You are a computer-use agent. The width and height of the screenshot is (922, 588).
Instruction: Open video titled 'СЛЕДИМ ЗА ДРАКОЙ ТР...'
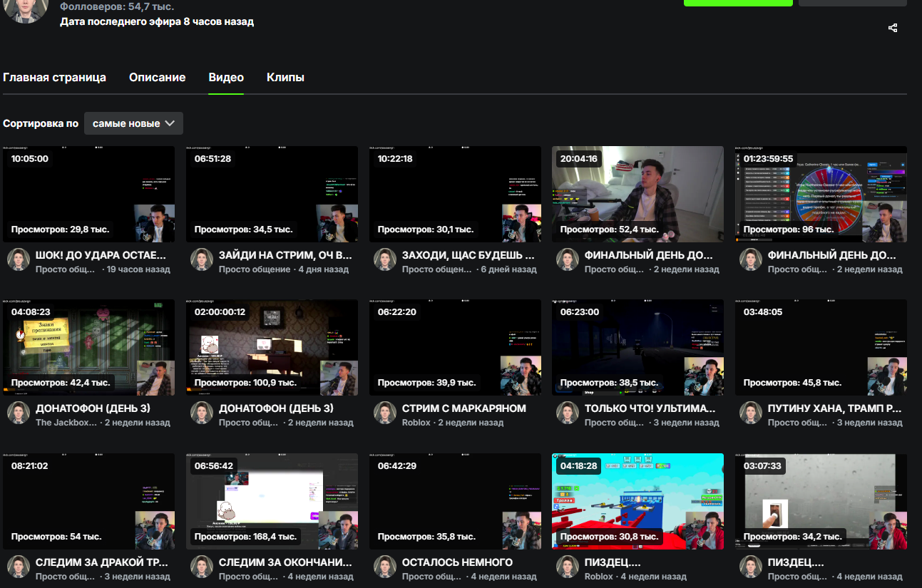click(102, 562)
